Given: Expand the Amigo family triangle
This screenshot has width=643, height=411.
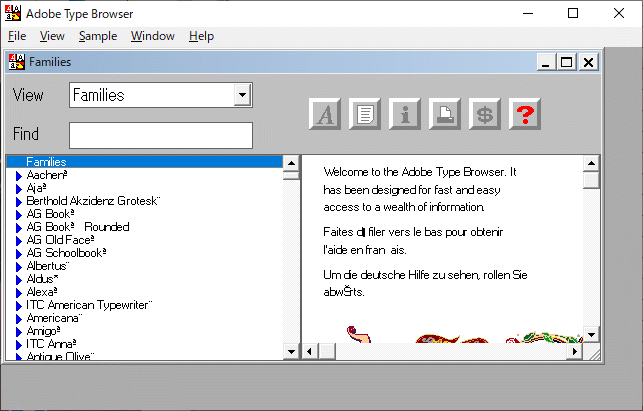Looking at the screenshot, I should (18, 332).
